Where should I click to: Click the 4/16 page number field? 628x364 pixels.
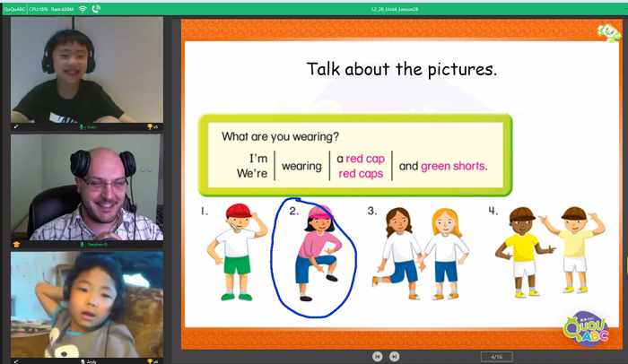[x=497, y=357]
